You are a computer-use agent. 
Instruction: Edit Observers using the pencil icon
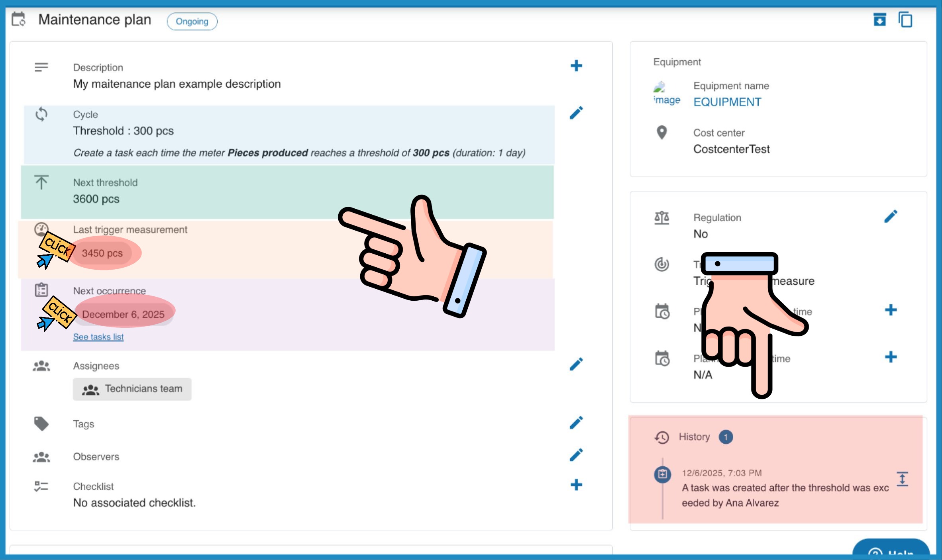(x=576, y=455)
